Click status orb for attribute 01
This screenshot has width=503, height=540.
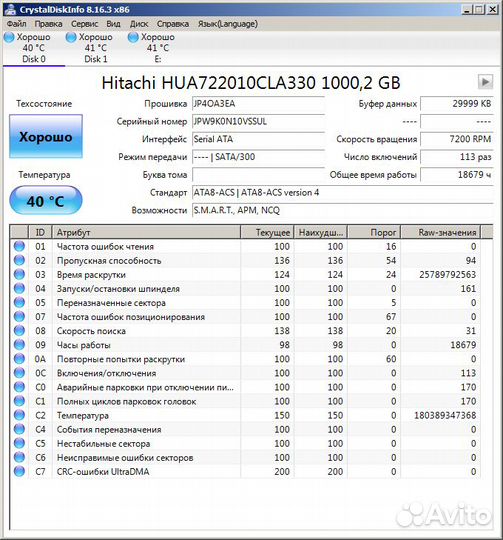(x=19, y=246)
